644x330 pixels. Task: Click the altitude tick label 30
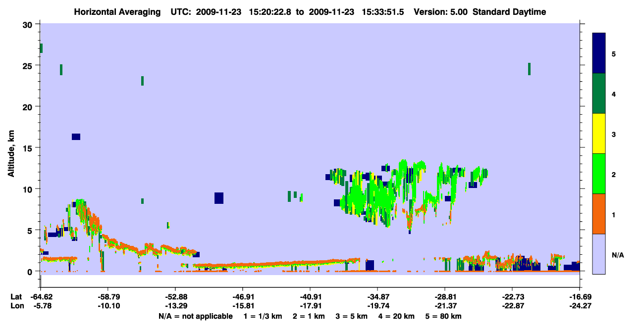pyautogui.click(x=28, y=24)
